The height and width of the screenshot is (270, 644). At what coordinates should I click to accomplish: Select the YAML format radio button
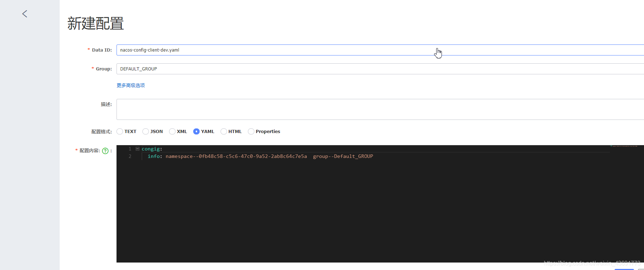click(196, 132)
